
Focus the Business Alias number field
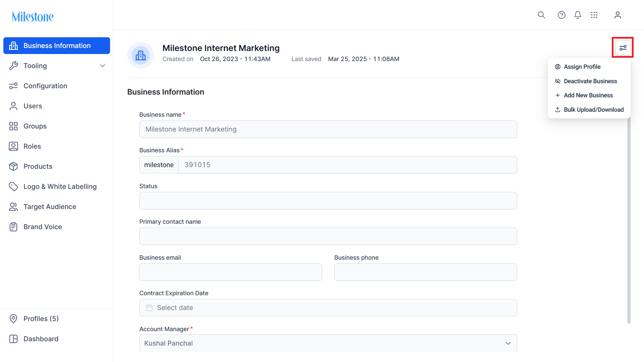click(348, 165)
